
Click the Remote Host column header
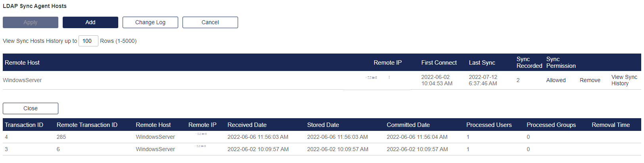[x=22, y=63]
